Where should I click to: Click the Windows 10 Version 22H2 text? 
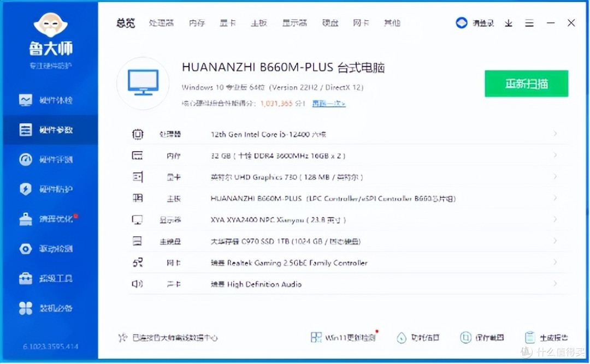[x=273, y=87]
